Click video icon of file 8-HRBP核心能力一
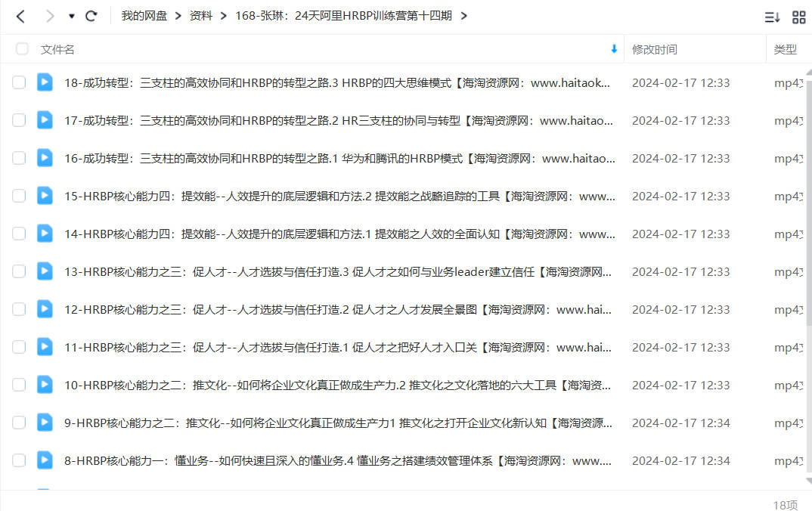Screen dimensions: 812x511 point(45,460)
